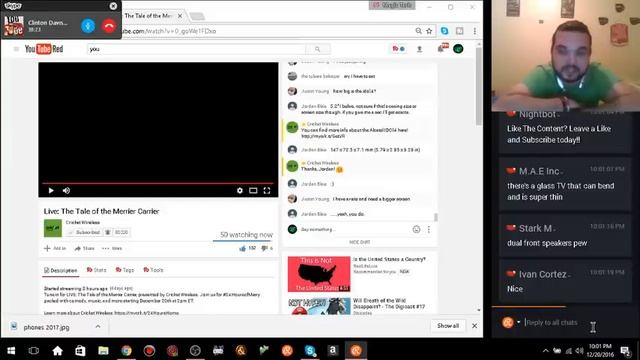This screenshot has width=640, height=360.
Task: Enter fullscreen video mode
Action: (267, 191)
